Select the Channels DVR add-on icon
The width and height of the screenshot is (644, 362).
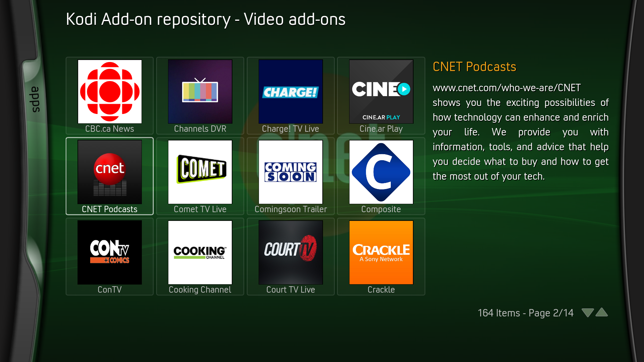[200, 92]
